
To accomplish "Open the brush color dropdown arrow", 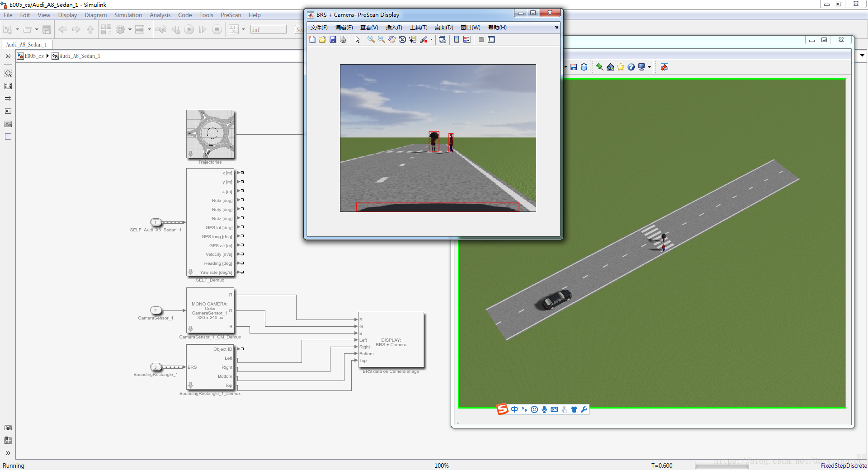I will tap(431, 40).
